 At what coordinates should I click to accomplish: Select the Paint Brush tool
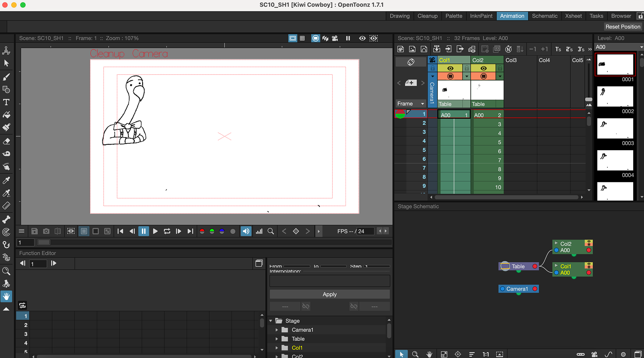6,127
